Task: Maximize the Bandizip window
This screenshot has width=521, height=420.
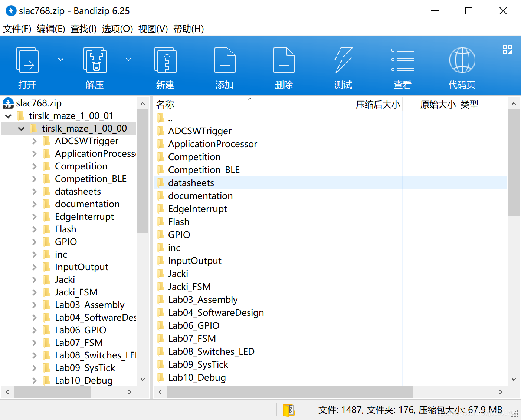Action: (x=469, y=11)
